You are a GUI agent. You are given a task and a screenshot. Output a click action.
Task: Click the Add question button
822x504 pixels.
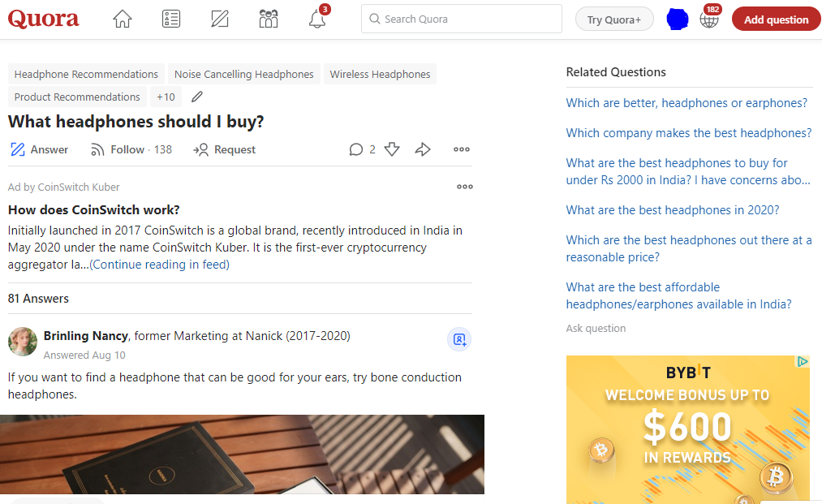pos(776,19)
